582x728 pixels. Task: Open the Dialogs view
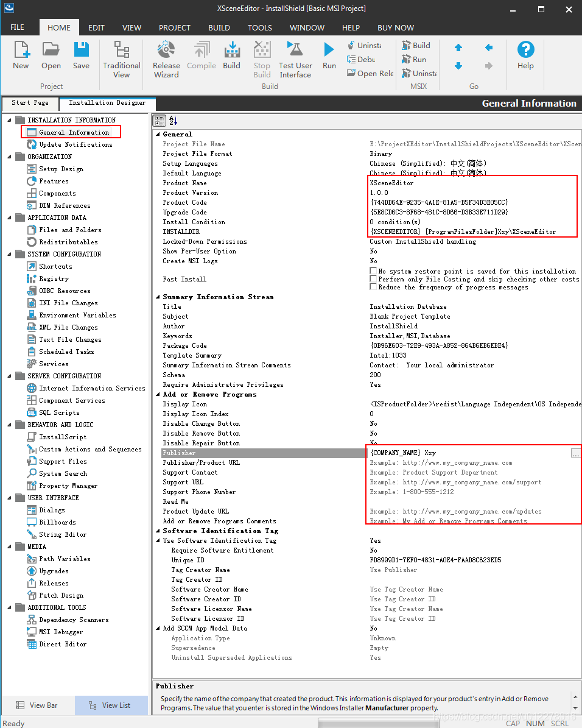(x=52, y=511)
